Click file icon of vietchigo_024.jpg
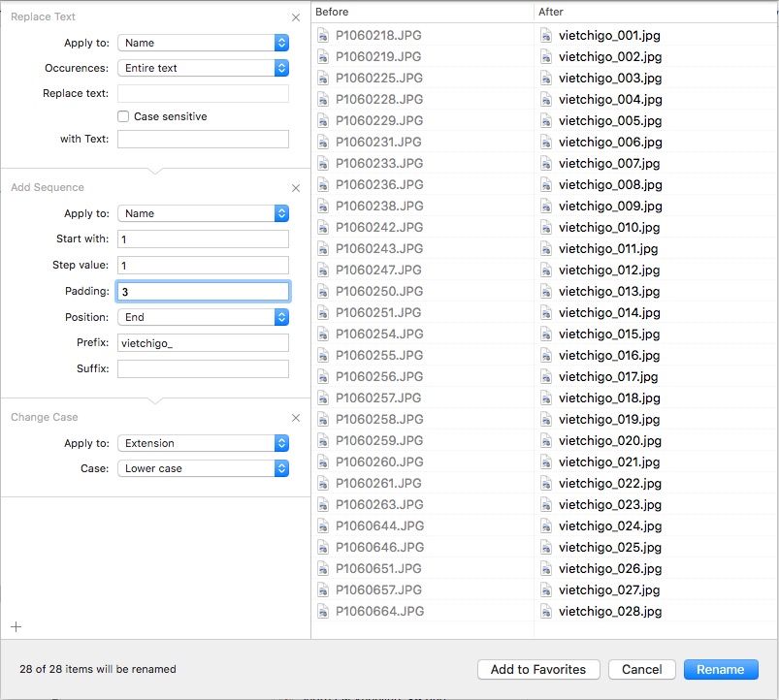 point(546,526)
